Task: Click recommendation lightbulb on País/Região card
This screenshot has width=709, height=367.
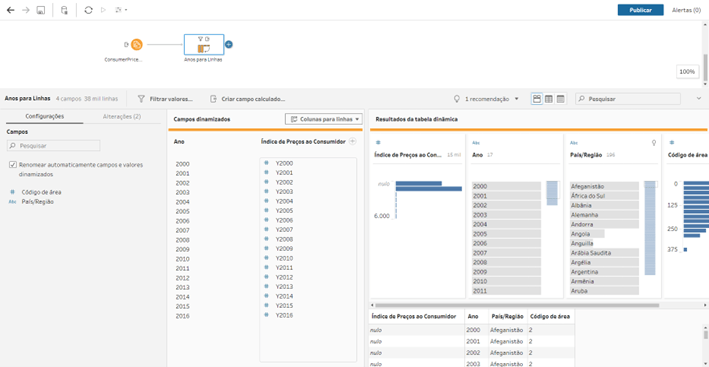Action: point(653,142)
